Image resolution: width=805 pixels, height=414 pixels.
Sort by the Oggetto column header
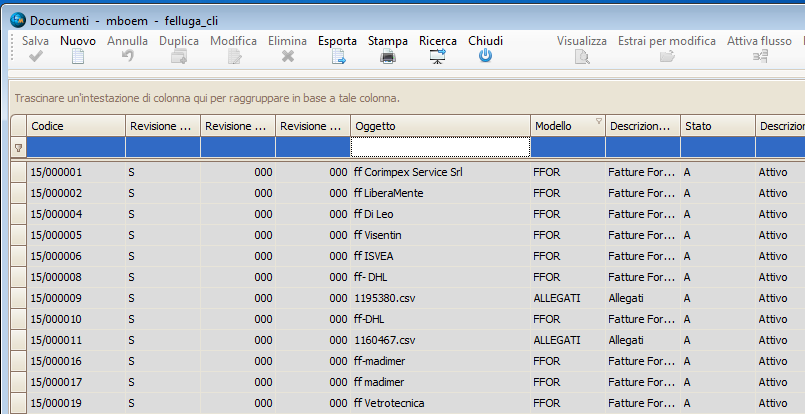click(x=440, y=126)
